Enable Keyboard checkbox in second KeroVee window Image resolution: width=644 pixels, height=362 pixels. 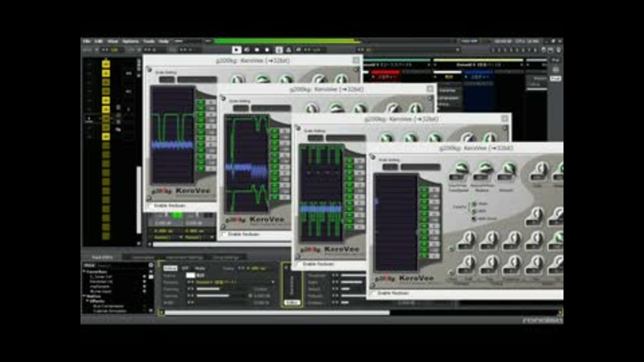click(223, 235)
